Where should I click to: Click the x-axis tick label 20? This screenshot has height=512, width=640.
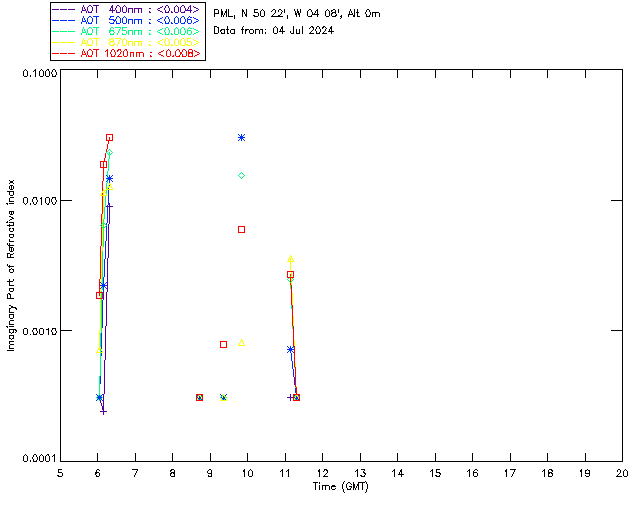point(622,473)
